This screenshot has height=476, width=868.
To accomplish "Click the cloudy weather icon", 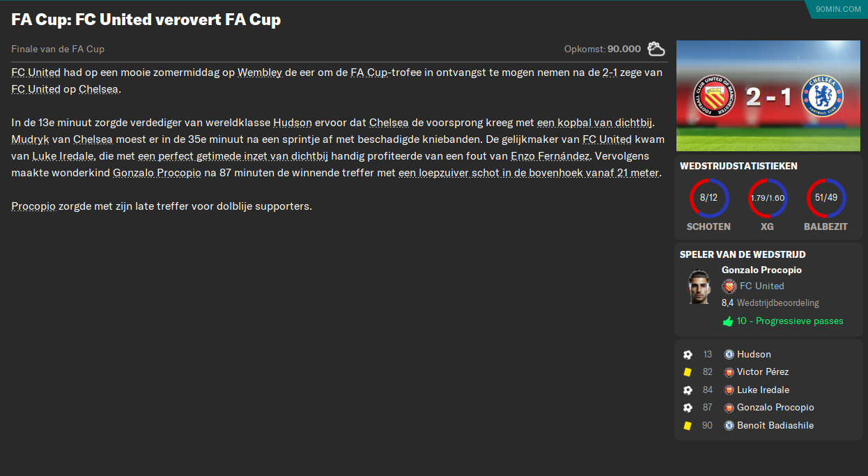I will click(x=656, y=49).
